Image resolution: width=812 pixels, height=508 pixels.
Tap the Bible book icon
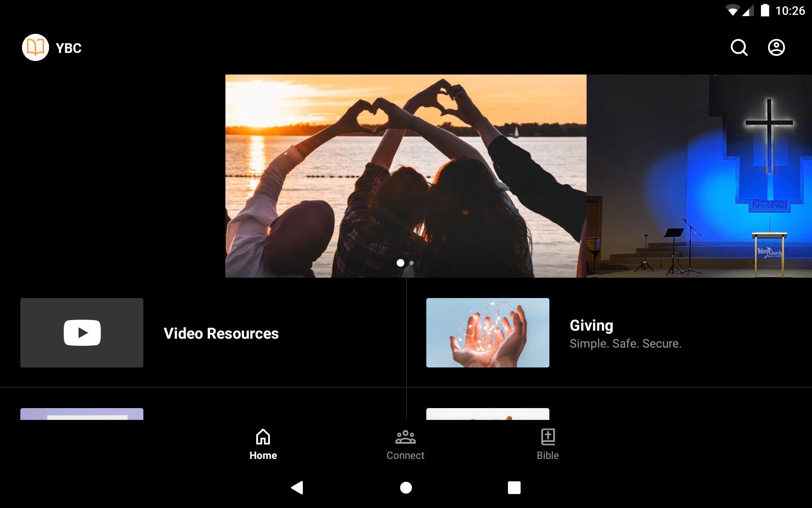pos(548,437)
